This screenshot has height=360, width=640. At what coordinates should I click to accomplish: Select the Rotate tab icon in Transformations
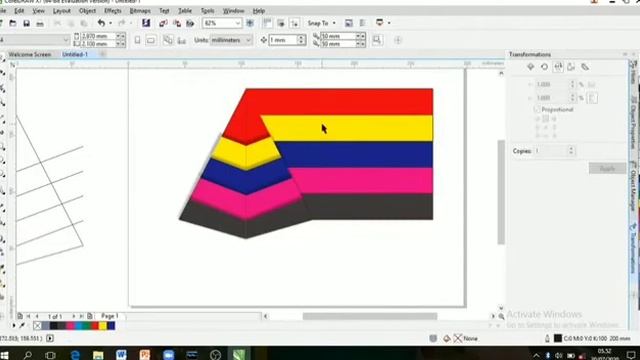point(544,67)
